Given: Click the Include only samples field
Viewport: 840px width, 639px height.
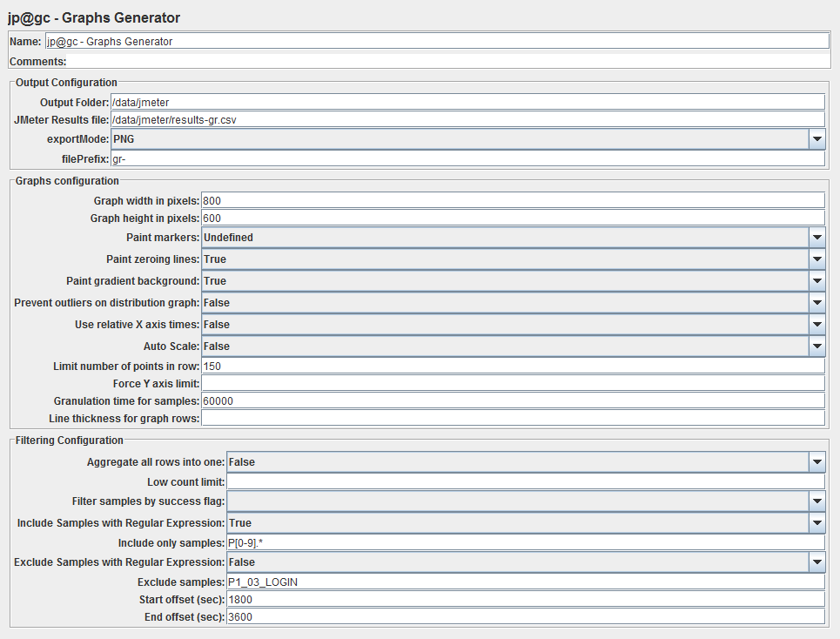Looking at the screenshot, I should click(x=526, y=542).
